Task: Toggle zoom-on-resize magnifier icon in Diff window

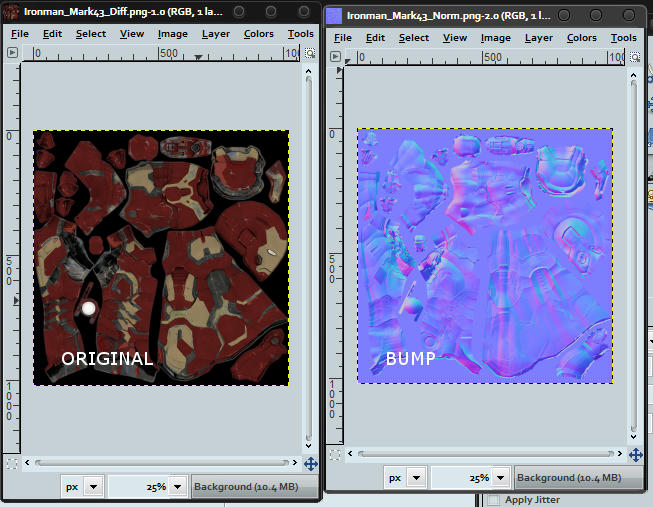Action: coord(310,53)
